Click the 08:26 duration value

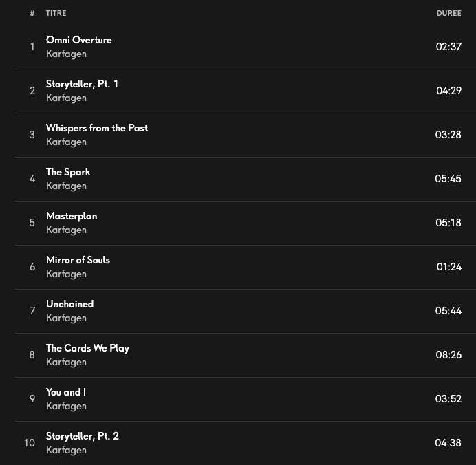point(448,355)
